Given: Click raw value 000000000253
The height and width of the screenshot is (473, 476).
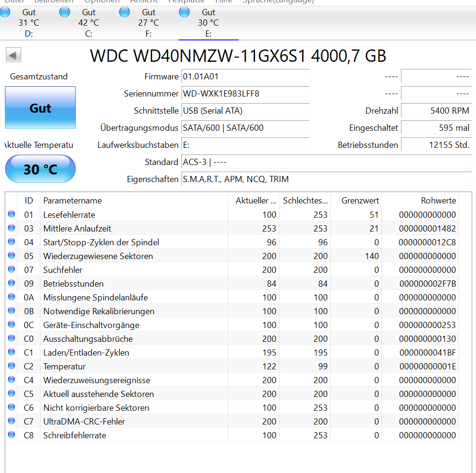Looking at the screenshot, I should point(427,325).
